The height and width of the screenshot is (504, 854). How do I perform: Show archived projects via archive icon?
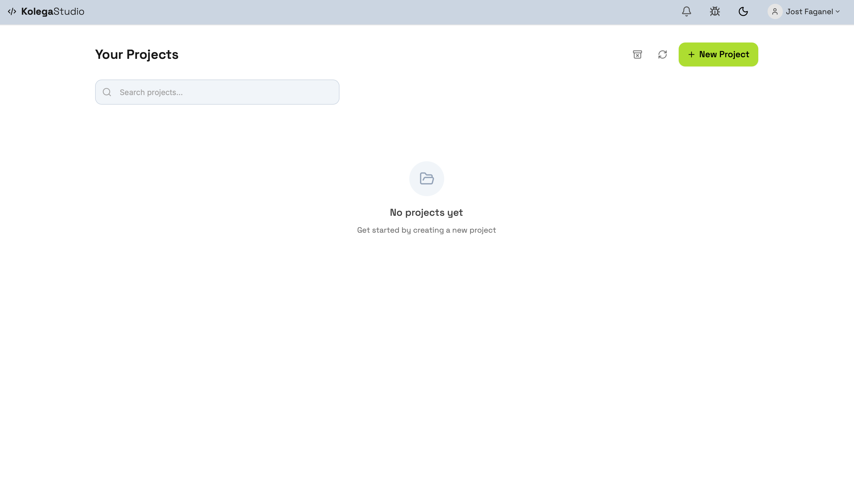tap(637, 54)
